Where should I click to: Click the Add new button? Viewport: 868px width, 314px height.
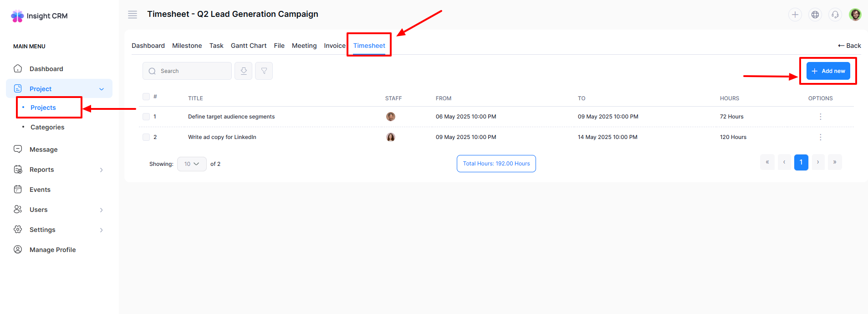point(828,71)
